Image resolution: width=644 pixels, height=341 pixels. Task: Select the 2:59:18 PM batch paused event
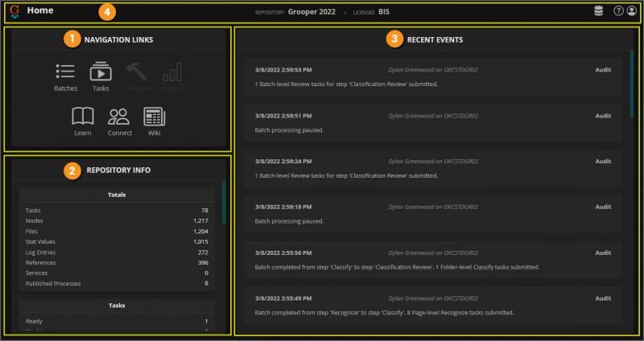coord(433,214)
